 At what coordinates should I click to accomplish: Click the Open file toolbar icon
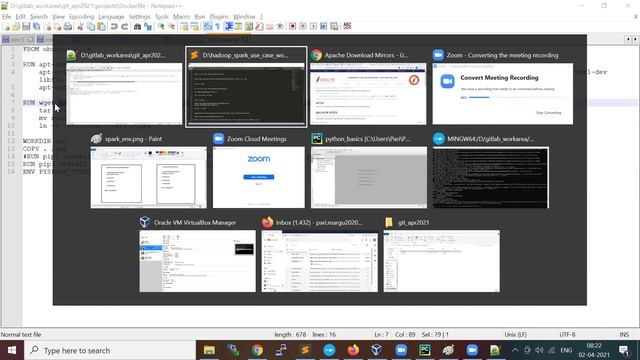(16, 27)
